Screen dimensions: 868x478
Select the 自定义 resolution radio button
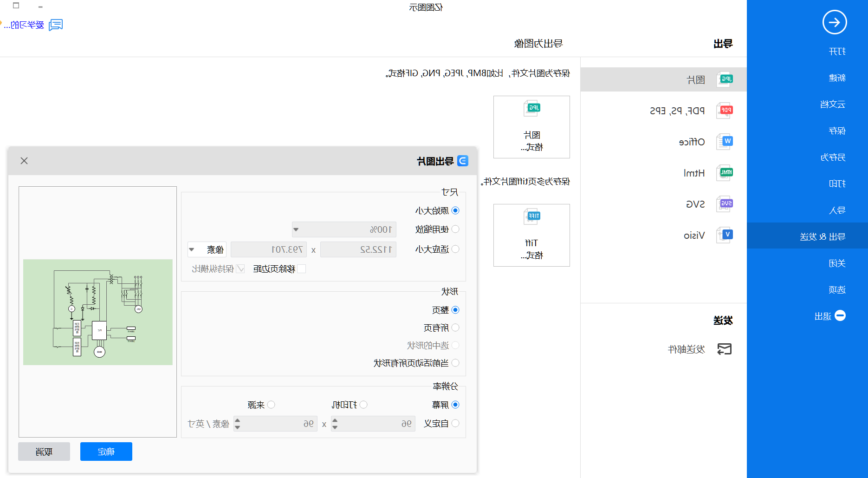[455, 423]
